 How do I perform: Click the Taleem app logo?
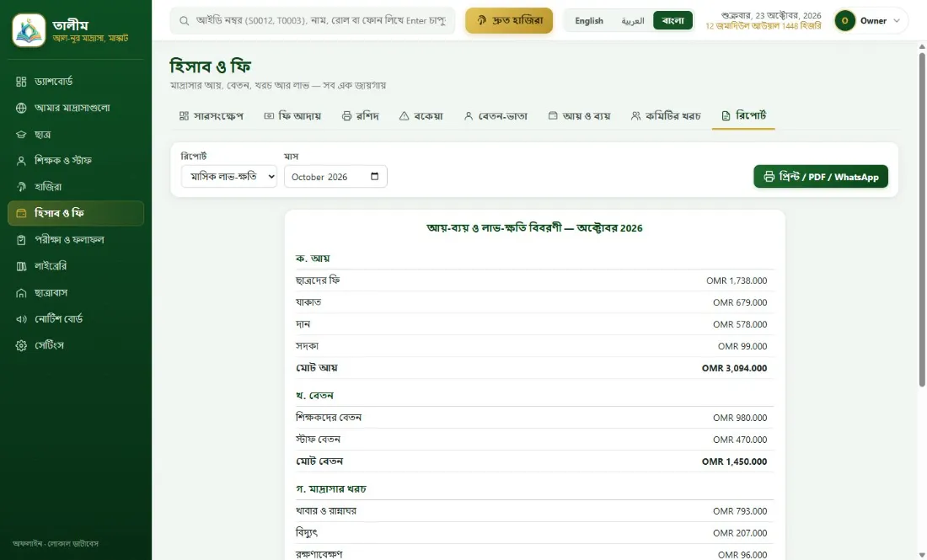coord(29,30)
